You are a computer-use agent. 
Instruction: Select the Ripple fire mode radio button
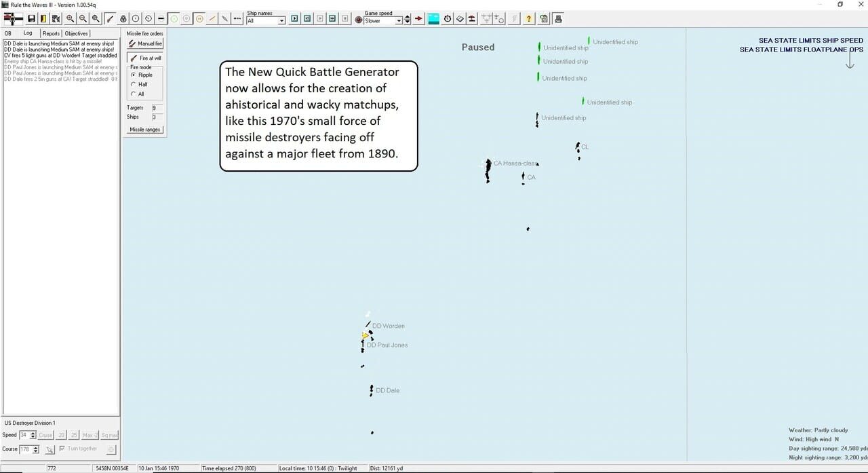click(134, 75)
